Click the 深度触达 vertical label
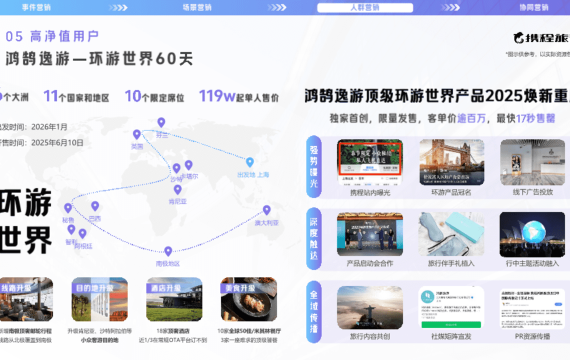Screen dimensions: 570x360 click(314, 239)
